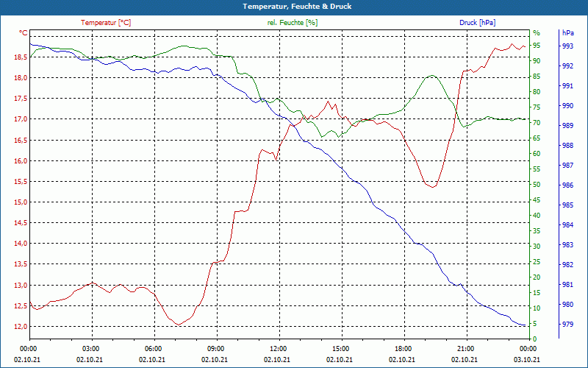588x368 pixels.
Task: Click green humidity axis value 30
Action: coord(537,247)
